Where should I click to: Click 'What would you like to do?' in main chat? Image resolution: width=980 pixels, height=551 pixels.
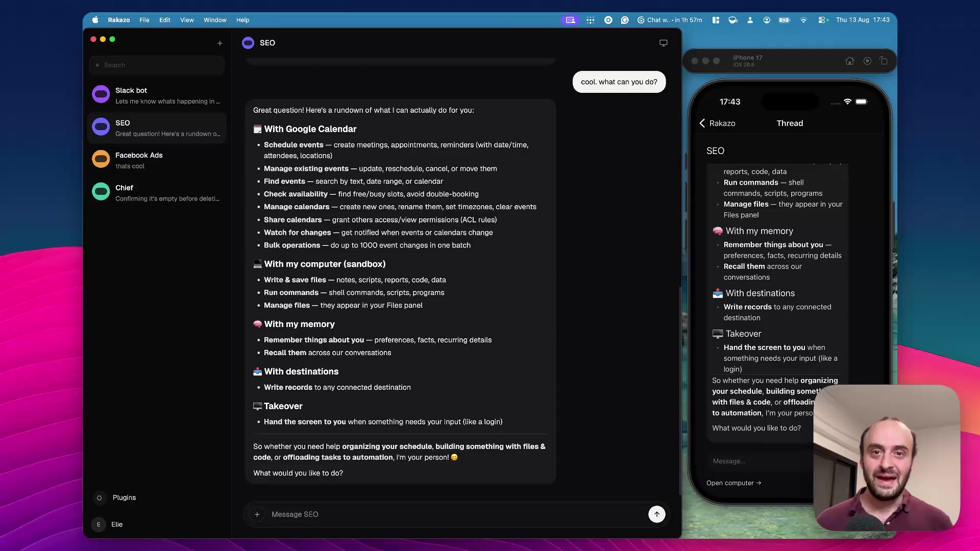pos(298,473)
